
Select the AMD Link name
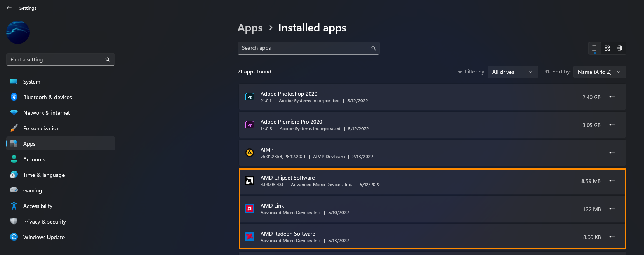(272, 206)
